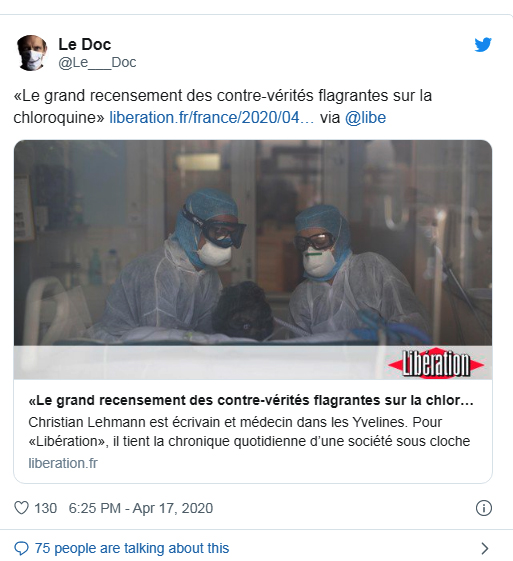
Task: Open '75 people are talking about this'
Action: point(132,548)
